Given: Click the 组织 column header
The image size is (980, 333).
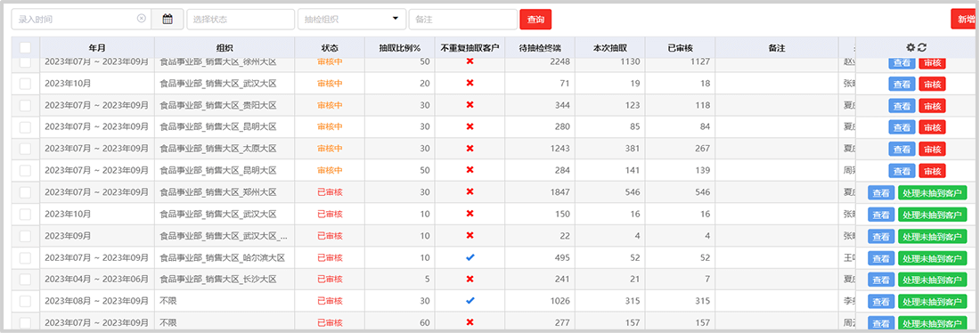Looking at the screenshot, I should tap(225, 47).
